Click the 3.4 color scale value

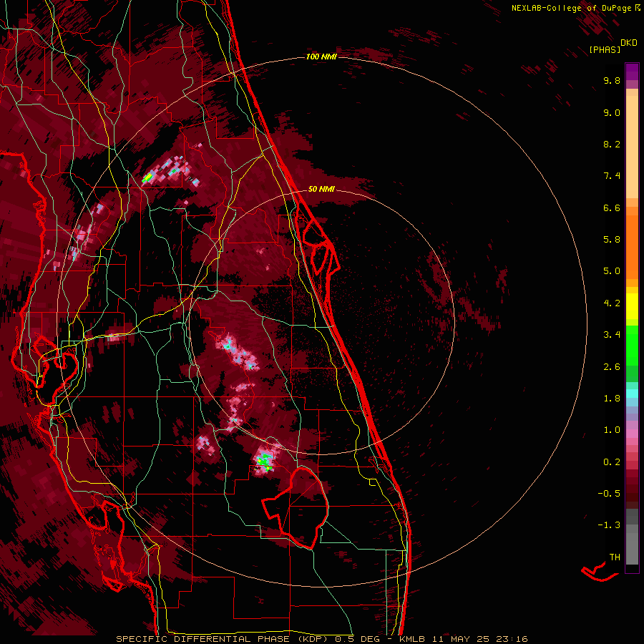point(612,335)
